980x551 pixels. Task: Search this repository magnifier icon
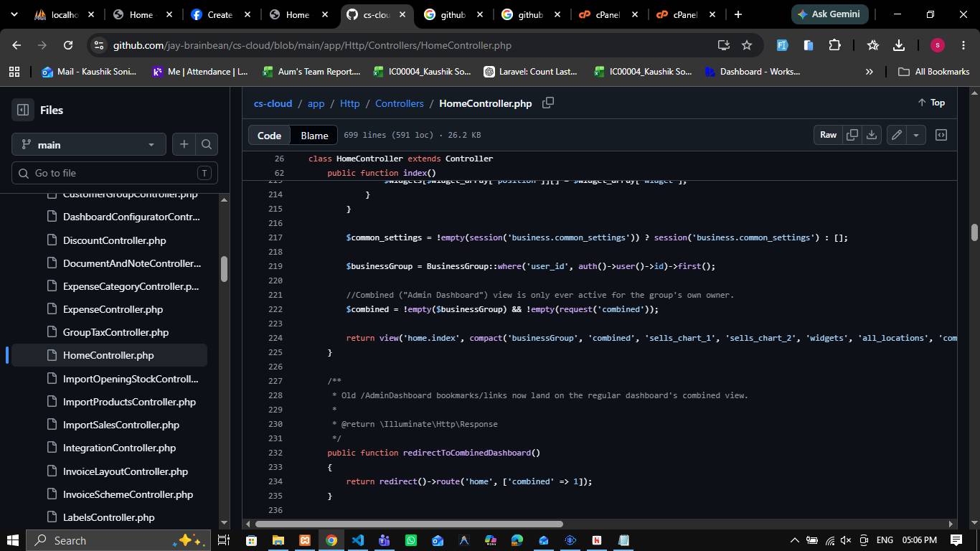click(207, 144)
